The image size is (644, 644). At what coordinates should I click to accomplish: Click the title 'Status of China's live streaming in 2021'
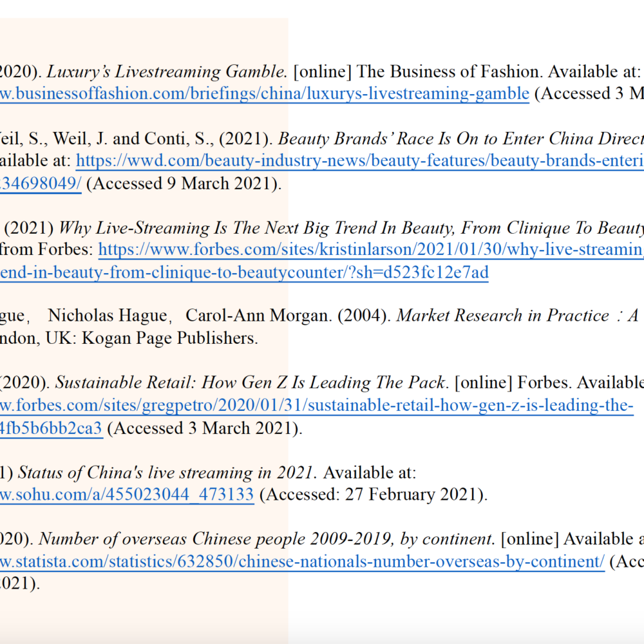coord(166,473)
